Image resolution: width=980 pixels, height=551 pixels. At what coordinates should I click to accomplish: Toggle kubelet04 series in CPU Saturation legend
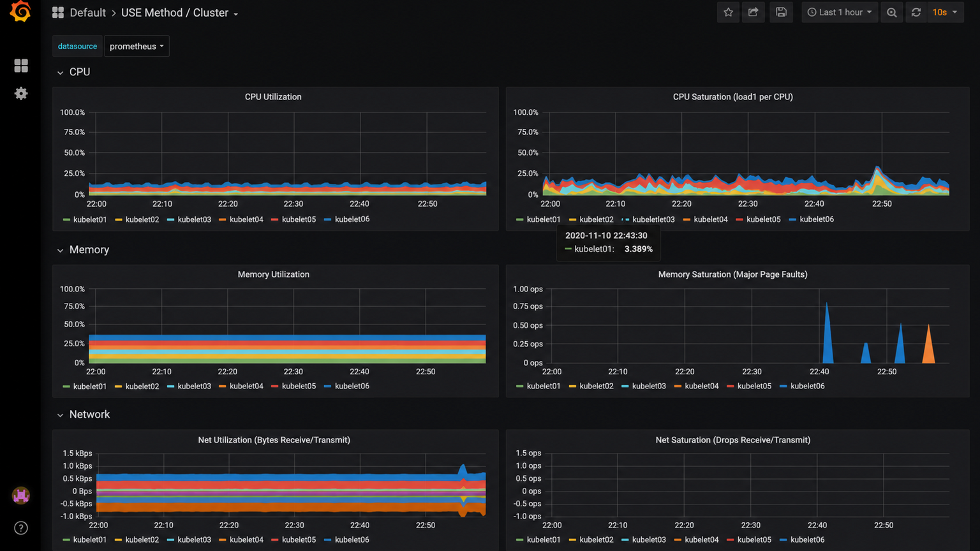(x=711, y=219)
